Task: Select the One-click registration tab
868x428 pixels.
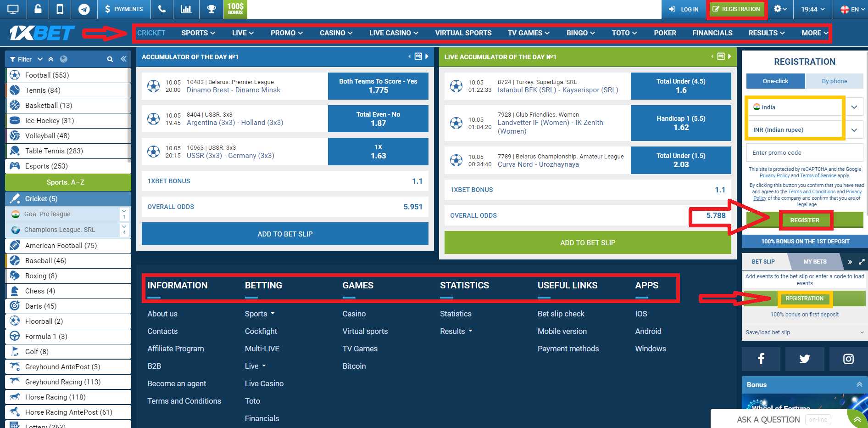Action: pos(775,81)
